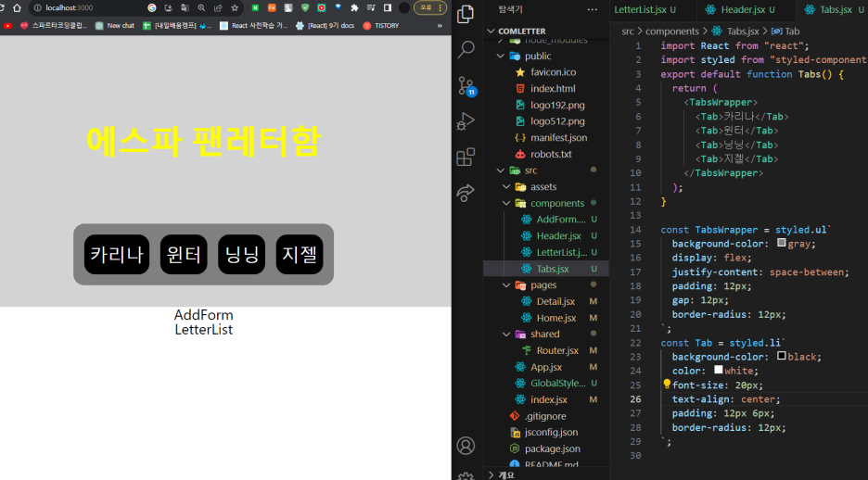Open the Explorer view in the activity bar

466,15
